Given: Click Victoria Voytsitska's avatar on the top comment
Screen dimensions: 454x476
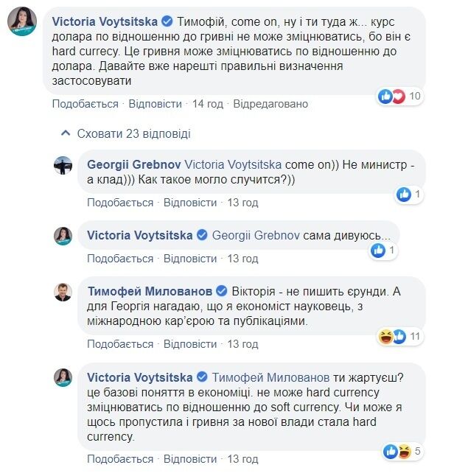Looking at the screenshot, I should 23,24.
